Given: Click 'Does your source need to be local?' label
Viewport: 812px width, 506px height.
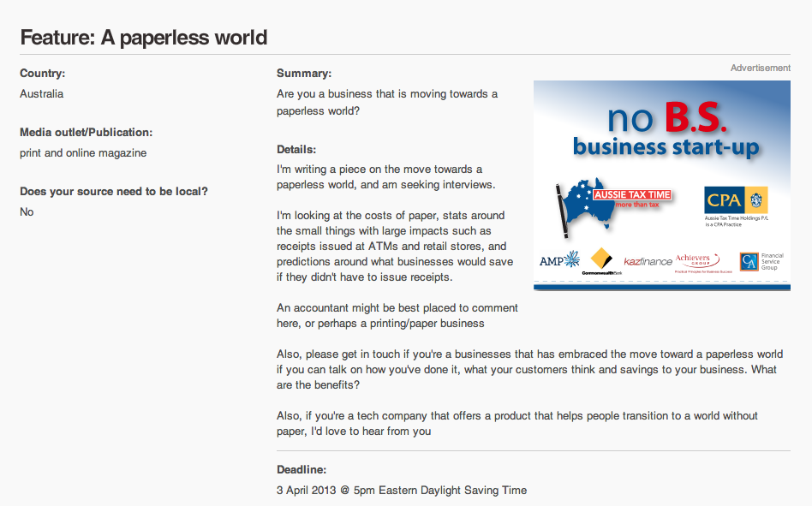Looking at the screenshot, I should pyautogui.click(x=113, y=192).
